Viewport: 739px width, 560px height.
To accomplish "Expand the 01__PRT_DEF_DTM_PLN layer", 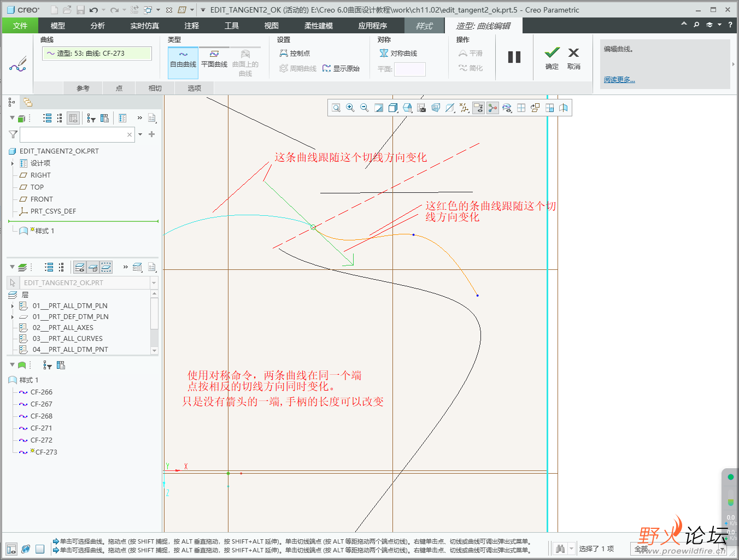I will pos(13,317).
